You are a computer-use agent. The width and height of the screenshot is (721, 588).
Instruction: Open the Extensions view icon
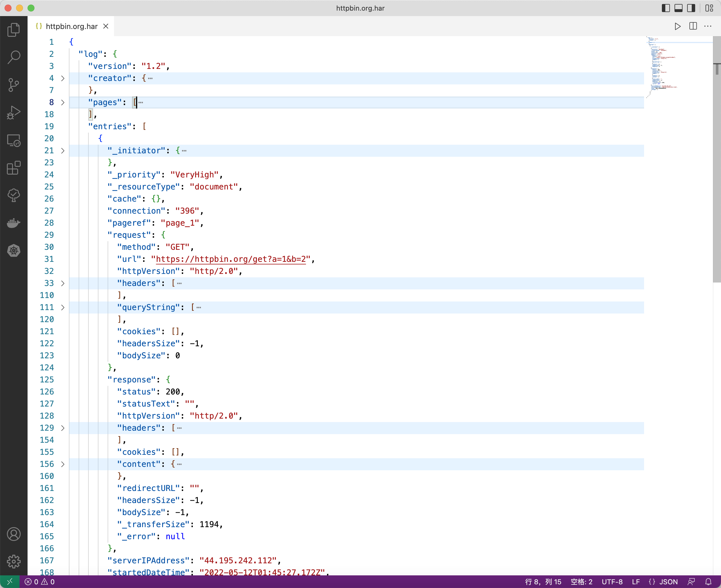coord(13,168)
